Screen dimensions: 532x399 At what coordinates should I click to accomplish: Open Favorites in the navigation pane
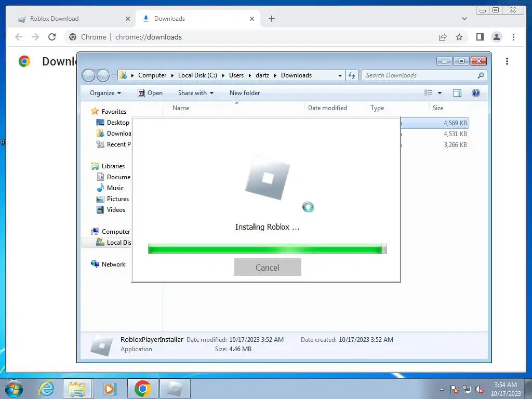pyautogui.click(x=109, y=111)
